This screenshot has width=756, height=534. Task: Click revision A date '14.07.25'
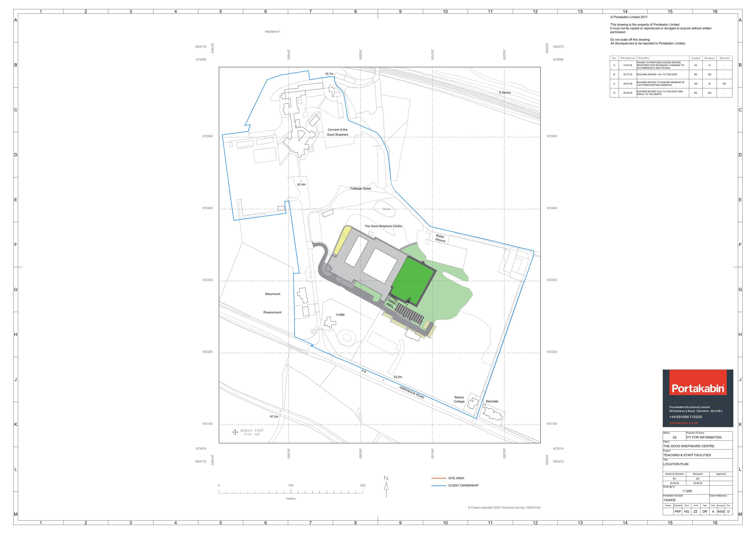click(628, 65)
